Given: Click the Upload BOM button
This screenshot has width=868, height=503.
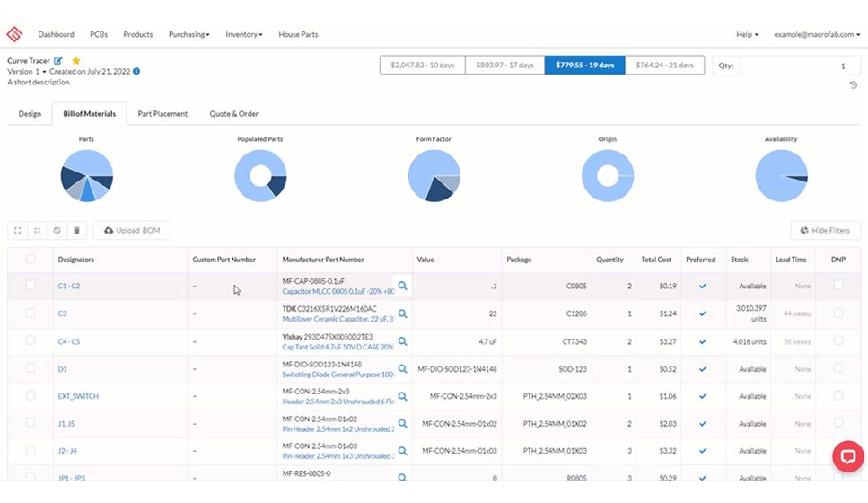Looking at the screenshot, I should click(132, 231).
